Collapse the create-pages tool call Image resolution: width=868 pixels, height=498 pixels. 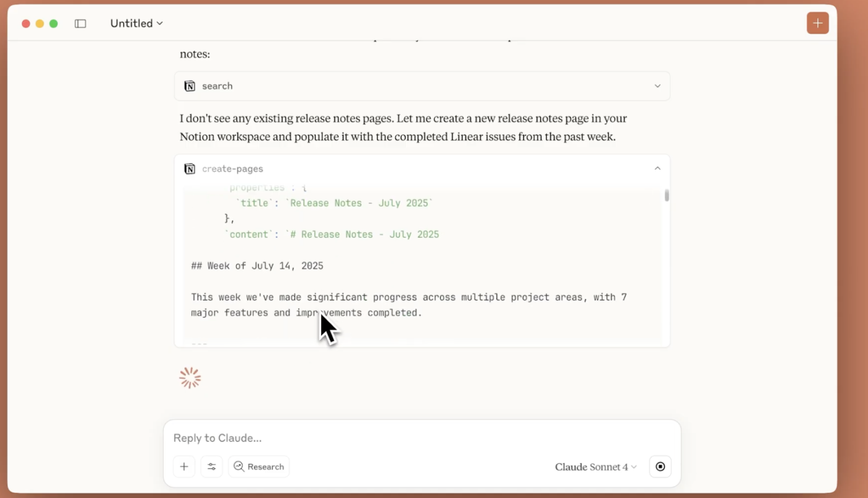coord(657,168)
